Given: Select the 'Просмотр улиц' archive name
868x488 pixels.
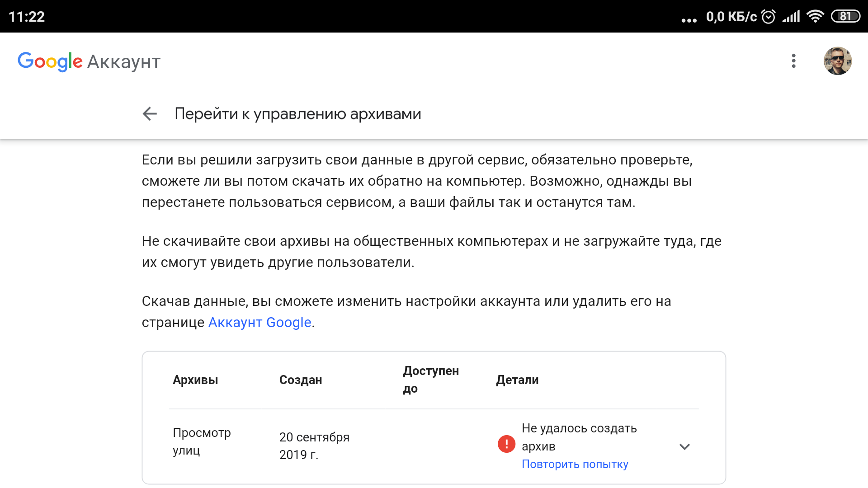Looking at the screenshot, I should [202, 441].
